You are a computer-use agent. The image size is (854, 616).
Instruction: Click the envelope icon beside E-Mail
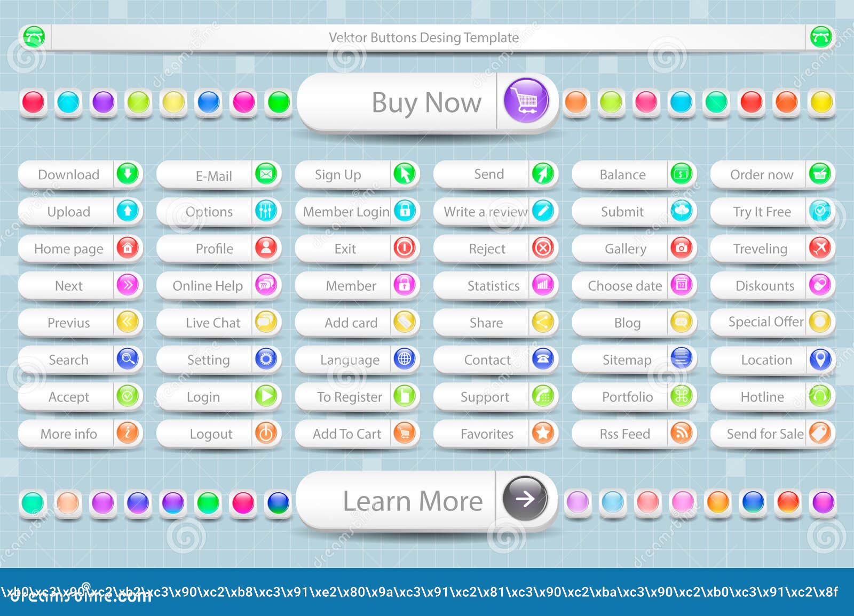click(x=266, y=174)
